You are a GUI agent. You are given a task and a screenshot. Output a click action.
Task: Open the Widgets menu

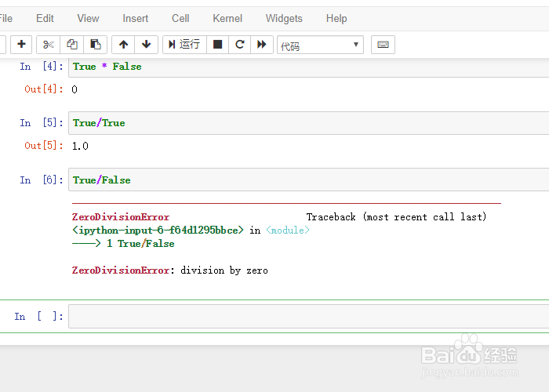click(x=284, y=18)
